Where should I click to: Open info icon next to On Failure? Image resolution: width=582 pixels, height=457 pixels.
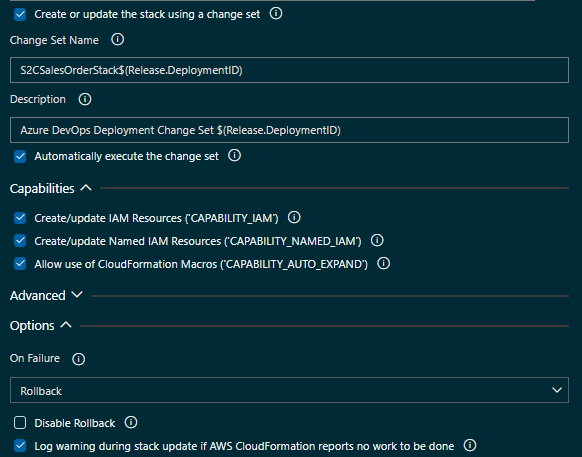78,359
